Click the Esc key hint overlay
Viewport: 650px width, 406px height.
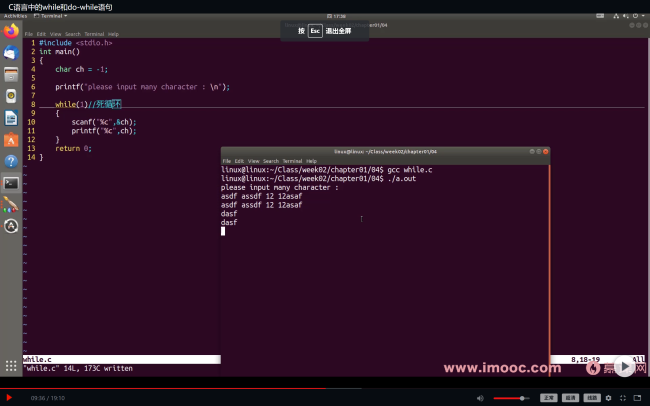pos(315,31)
